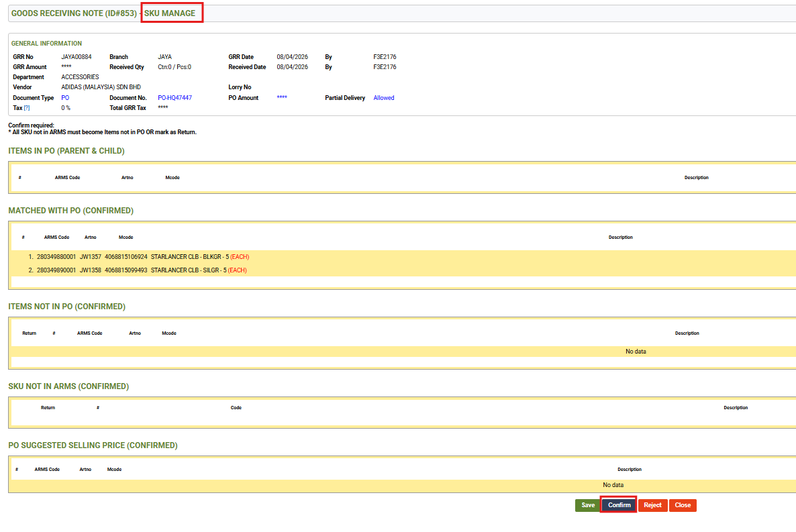Click Return column header in Items Not In PO
Viewport: 796px width, 532px height.
click(x=30, y=333)
